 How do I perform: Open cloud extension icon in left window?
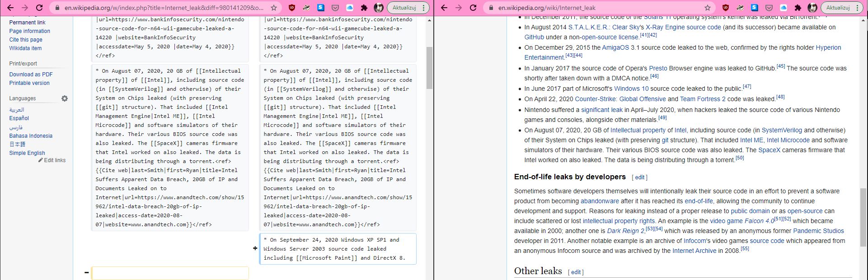(x=350, y=8)
